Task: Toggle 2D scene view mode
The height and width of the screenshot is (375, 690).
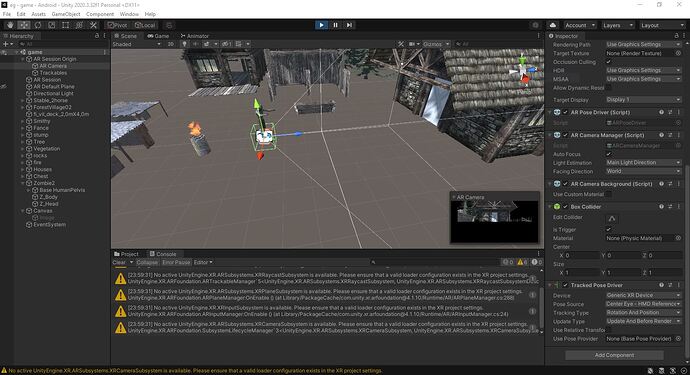Action: [170, 44]
